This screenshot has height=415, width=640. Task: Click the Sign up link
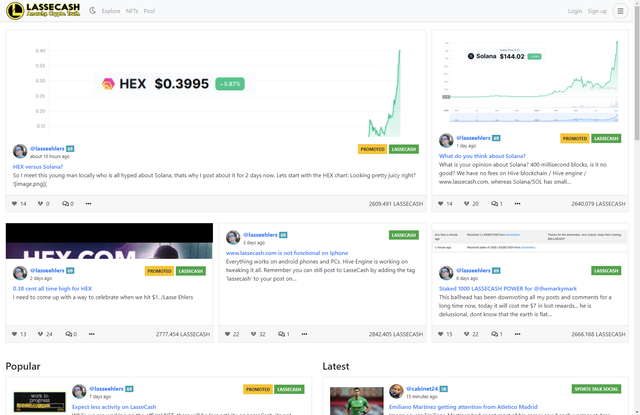(597, 11)
